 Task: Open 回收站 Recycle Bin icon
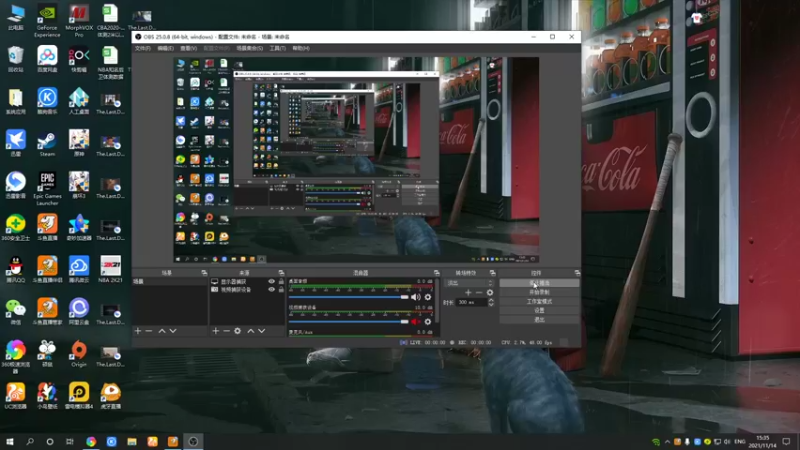16,59
